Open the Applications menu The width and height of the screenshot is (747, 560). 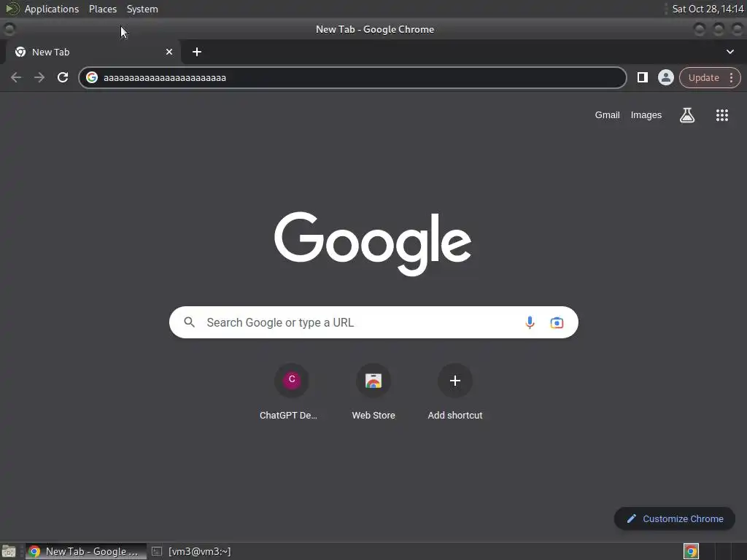52,9
